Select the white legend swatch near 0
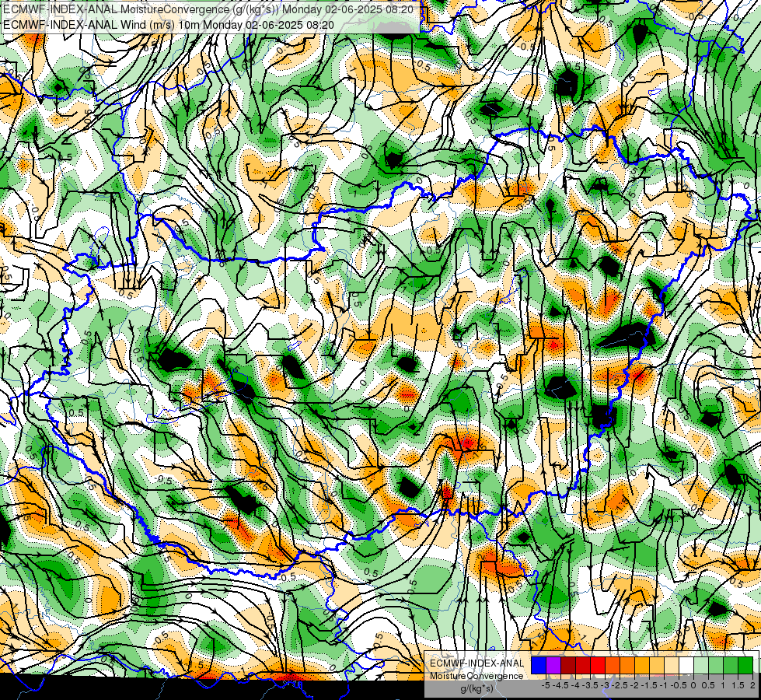This screenshot has width=761, height=700. pyautogui.click(x=686, y=666)
